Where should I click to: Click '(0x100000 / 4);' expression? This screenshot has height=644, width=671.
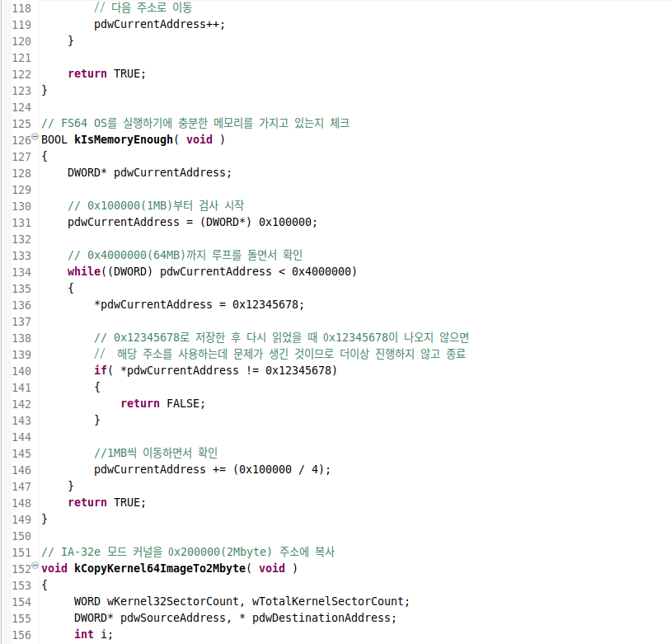282,470
